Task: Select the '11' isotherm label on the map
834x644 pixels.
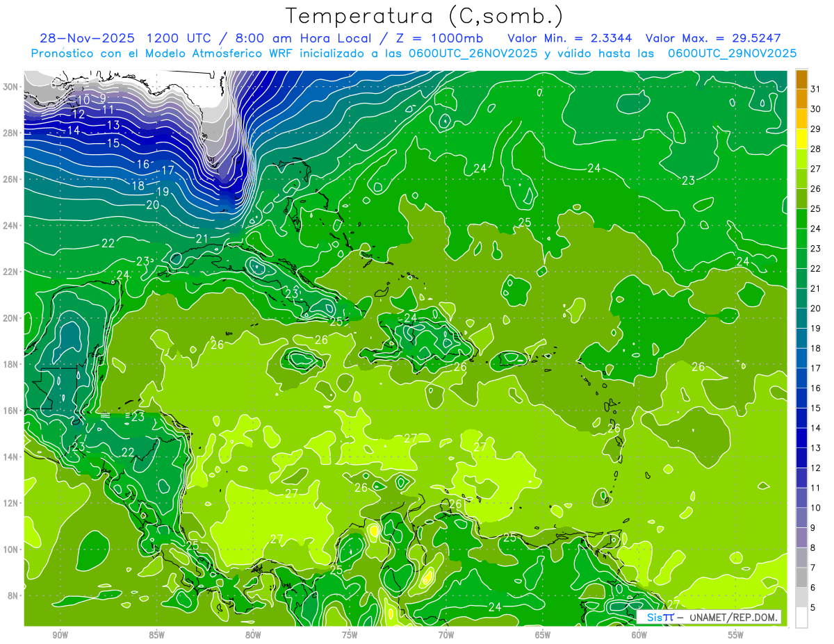Action: [108, 109]
